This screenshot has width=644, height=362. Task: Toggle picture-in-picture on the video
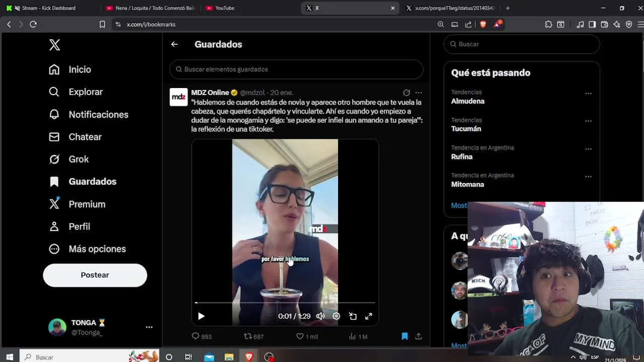pyautogui.click(x=353, y=316)
